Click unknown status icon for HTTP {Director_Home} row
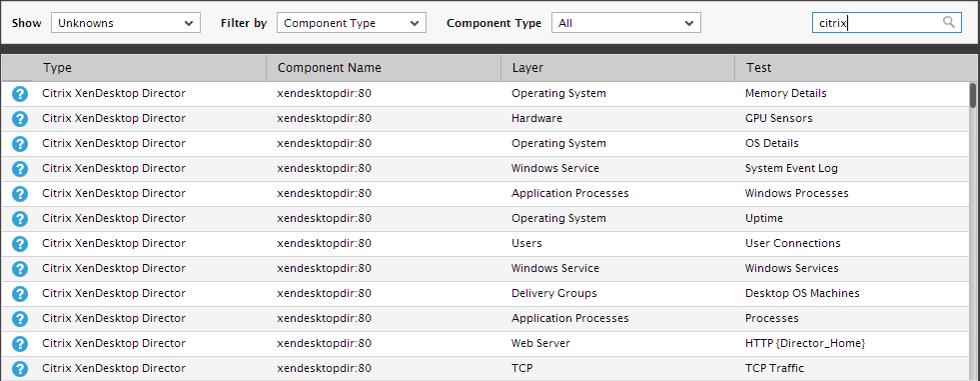 (20, 344)
